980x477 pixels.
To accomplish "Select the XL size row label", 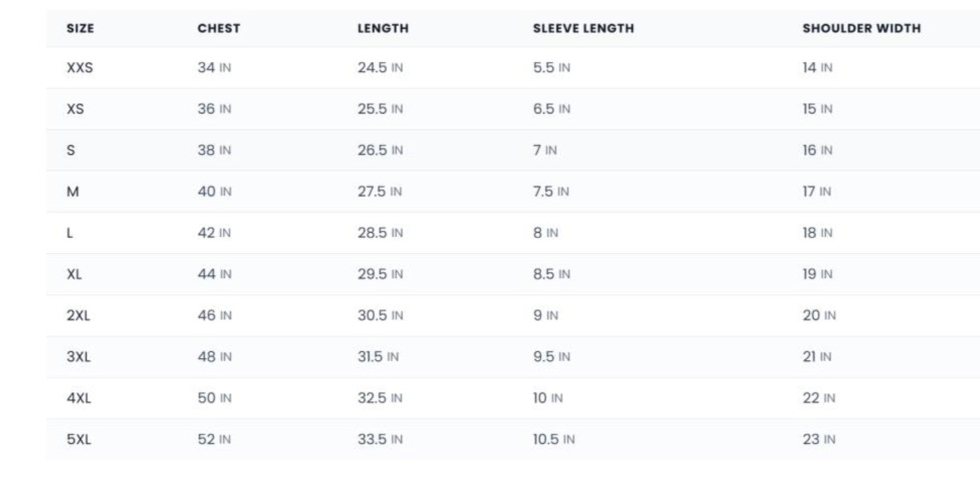I will coord(74,274).
